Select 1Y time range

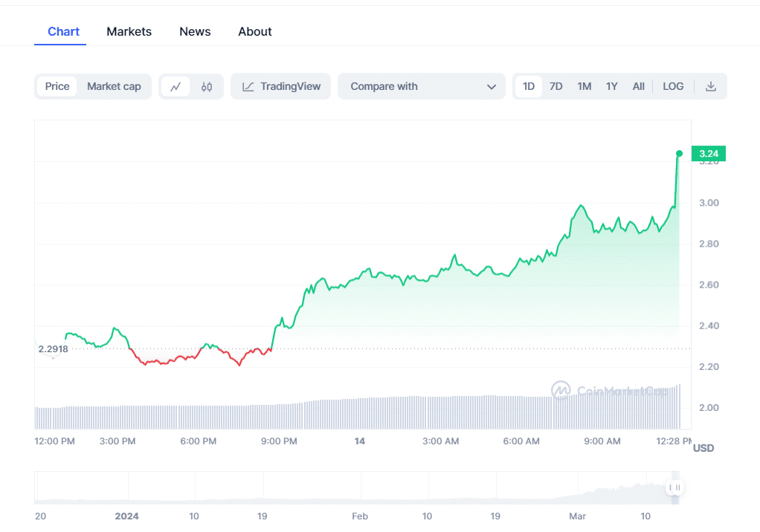coord(611,86)
